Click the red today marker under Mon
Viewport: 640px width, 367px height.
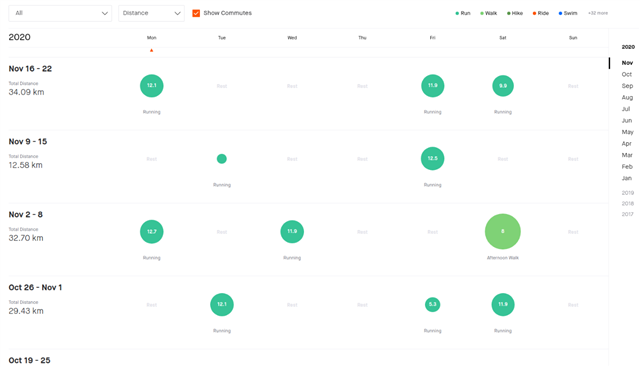click(151, 50)
